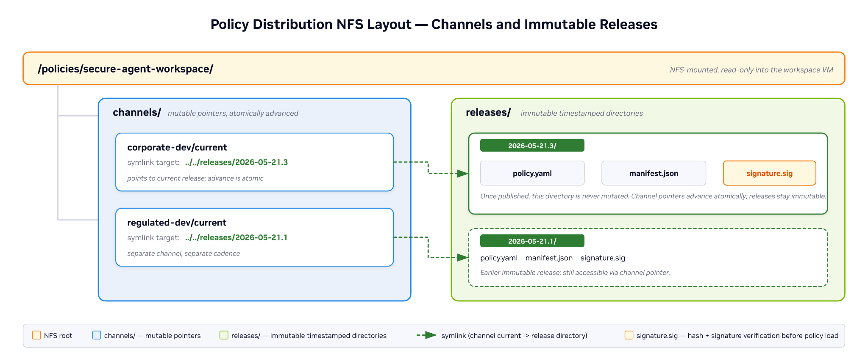Click 'releases/ — immutable timestamped directories' legend label

click(x=309, y=336)
